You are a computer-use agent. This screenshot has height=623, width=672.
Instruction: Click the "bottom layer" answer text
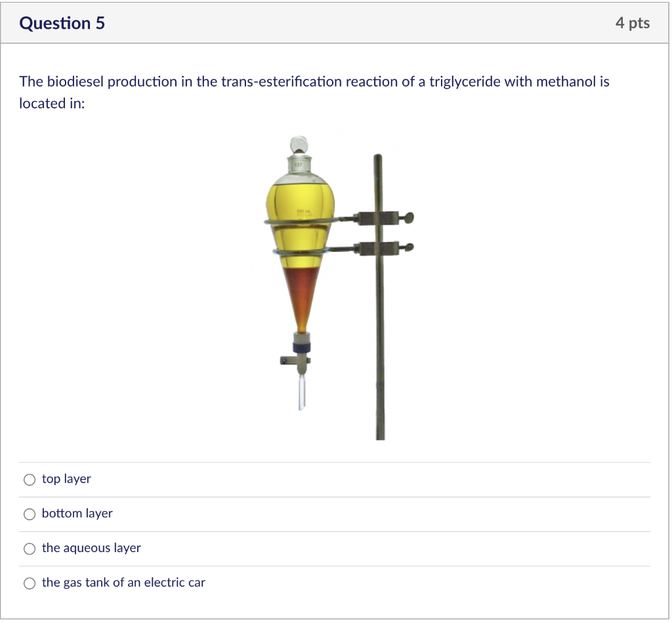tap(77, 515)
